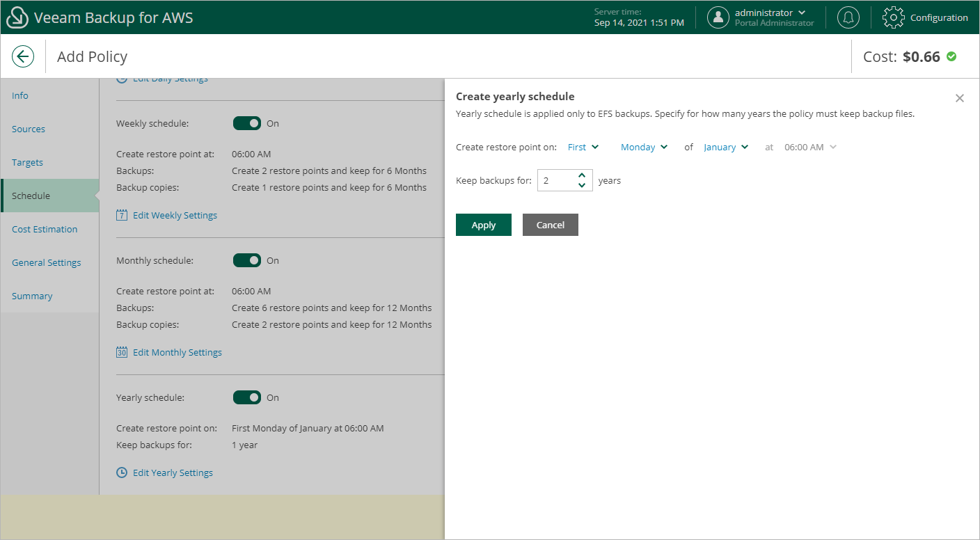The image size is (980, 540).
Task: Open Edit Monthly Settings link
Action: [177, 352]
